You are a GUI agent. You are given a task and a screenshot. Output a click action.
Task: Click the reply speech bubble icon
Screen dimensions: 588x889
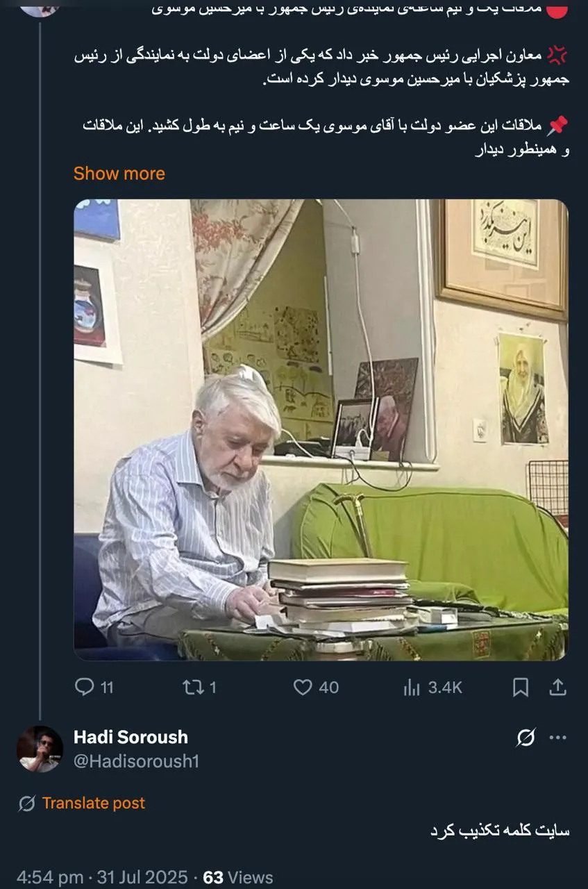click(x=84, y=688)
